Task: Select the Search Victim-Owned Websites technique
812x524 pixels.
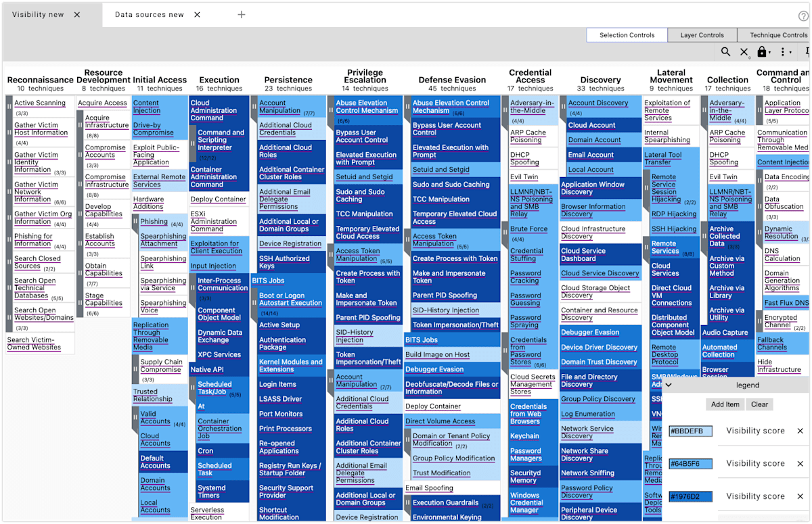Action: (x=40, y=343)
